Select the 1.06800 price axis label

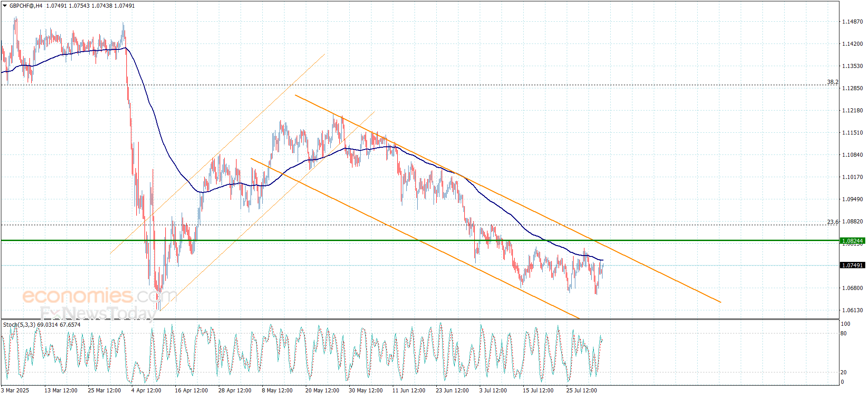pyautogui.click(x=852, y=288)
